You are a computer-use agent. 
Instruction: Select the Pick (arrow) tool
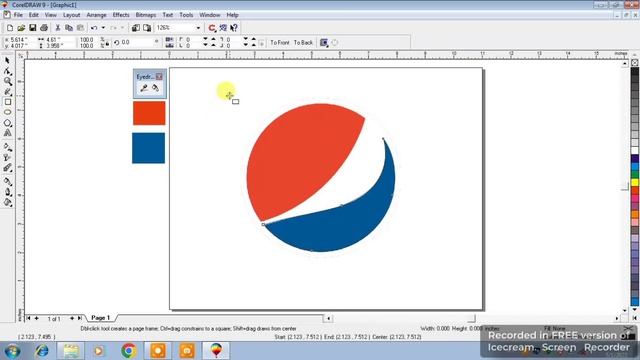7,61
